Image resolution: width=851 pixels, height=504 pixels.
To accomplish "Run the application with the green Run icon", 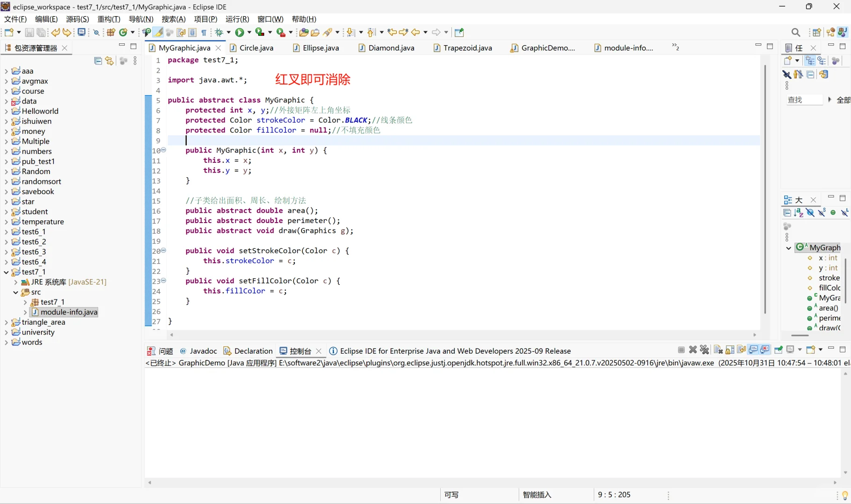I will point(240,32).
